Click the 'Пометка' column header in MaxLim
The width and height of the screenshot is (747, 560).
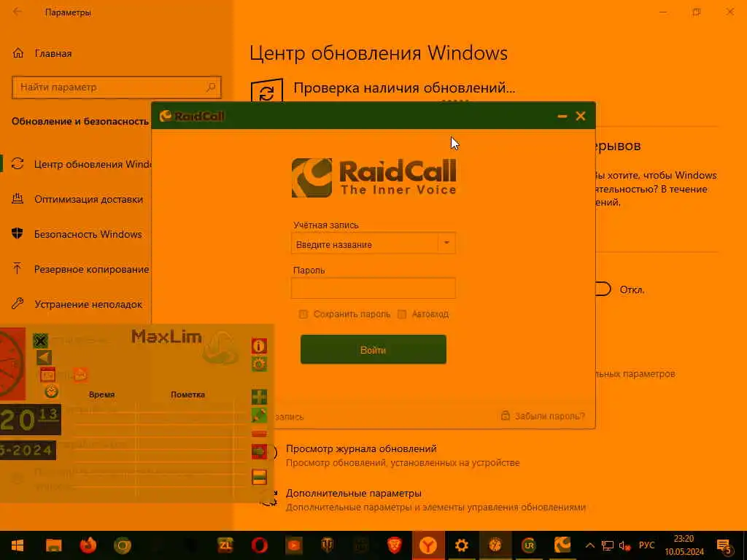point(187,394)
